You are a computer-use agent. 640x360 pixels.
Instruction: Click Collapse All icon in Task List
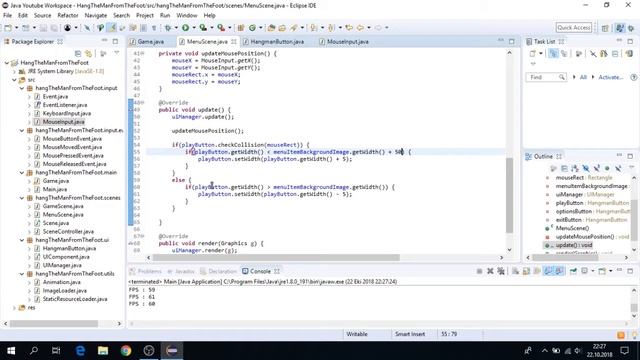point(615,53)
